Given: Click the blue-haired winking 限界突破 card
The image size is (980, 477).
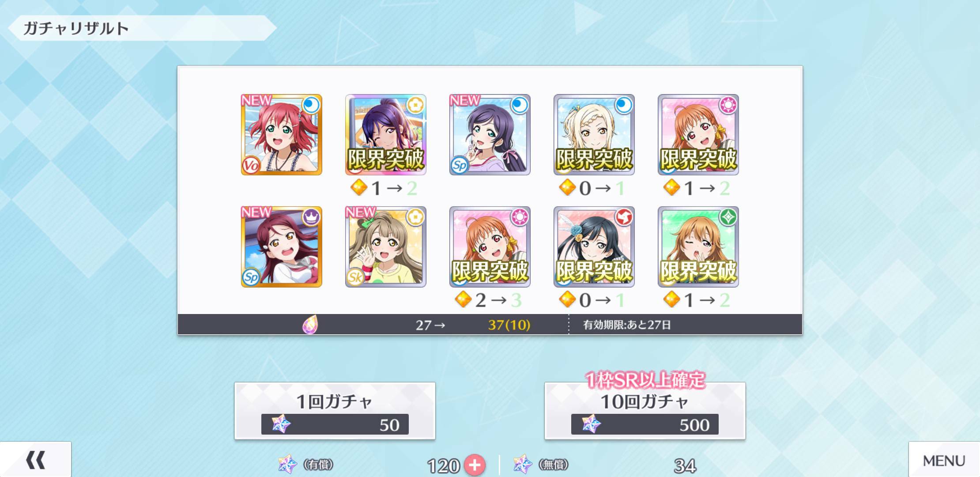Looking at the screenshot, I should point(385,135).
